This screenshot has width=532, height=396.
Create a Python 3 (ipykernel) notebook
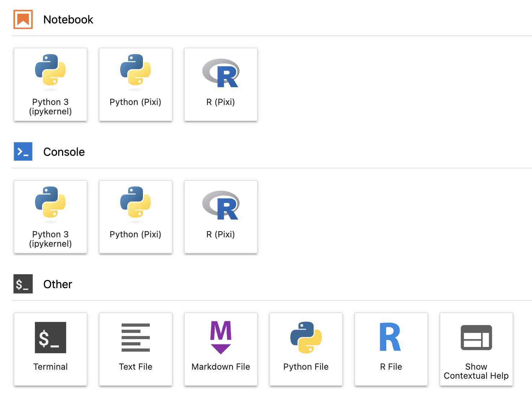[x=51, y=84]
